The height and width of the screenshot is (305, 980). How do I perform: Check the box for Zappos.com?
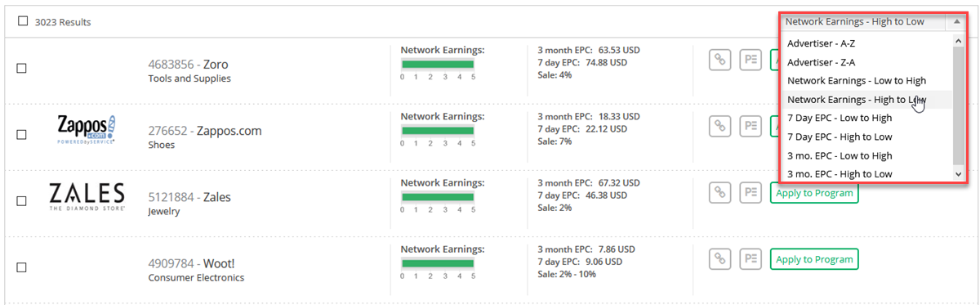pos(22,134)
